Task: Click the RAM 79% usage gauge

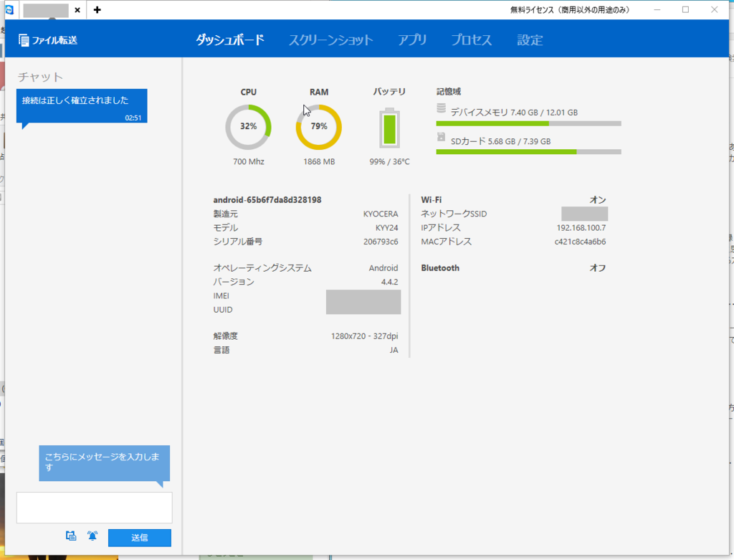Action: [x=319, y=126]
